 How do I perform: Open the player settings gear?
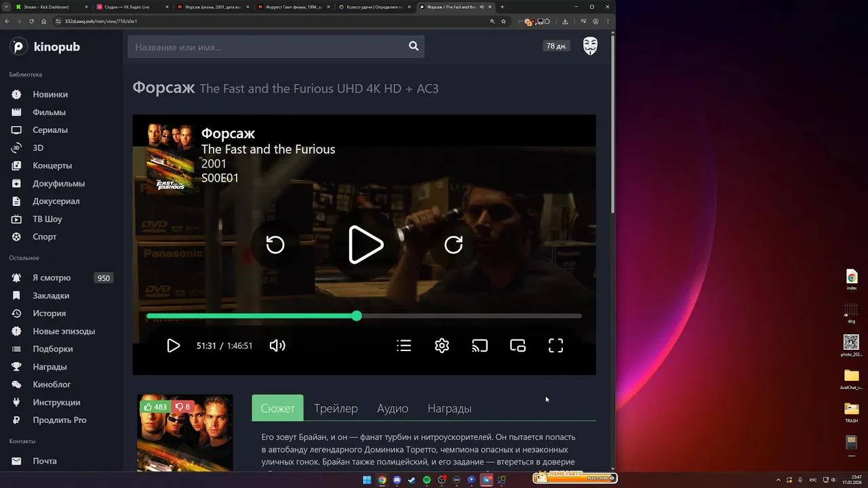pos(442,346)
